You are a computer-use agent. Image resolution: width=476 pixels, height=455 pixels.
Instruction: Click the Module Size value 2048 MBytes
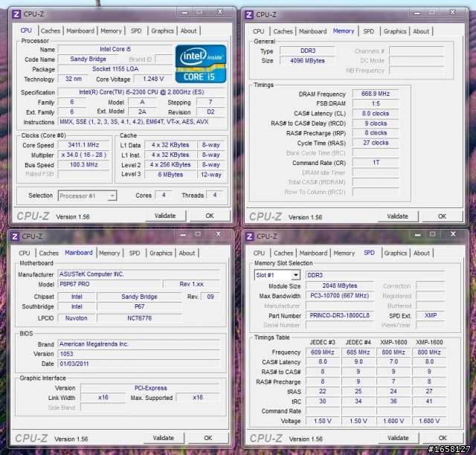tap(339, 285)
